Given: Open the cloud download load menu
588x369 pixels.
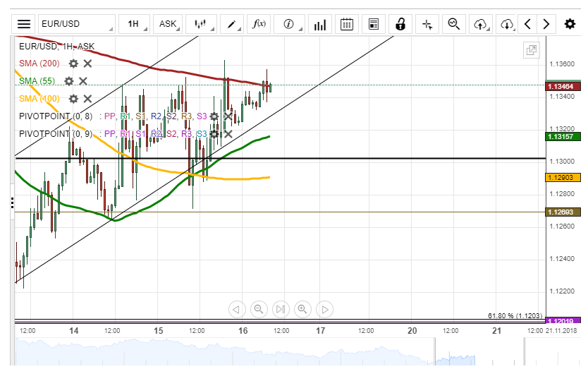Looking at the screenshot, I should coord(507,25).
